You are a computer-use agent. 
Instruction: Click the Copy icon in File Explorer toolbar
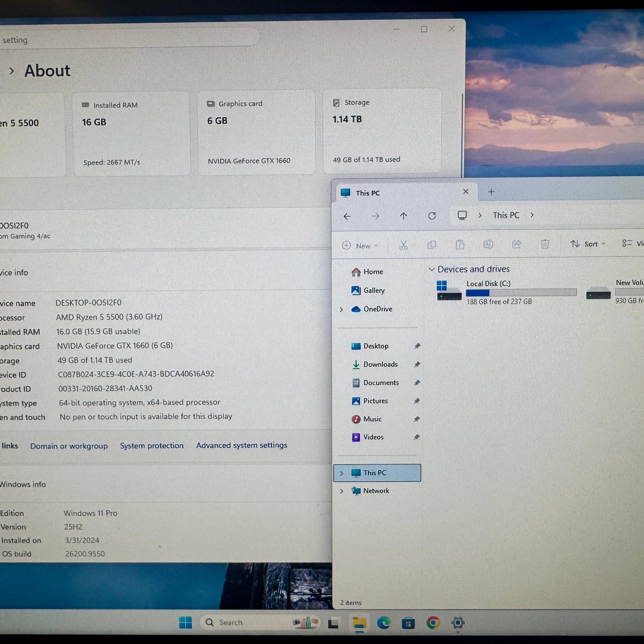click(432, 245)
